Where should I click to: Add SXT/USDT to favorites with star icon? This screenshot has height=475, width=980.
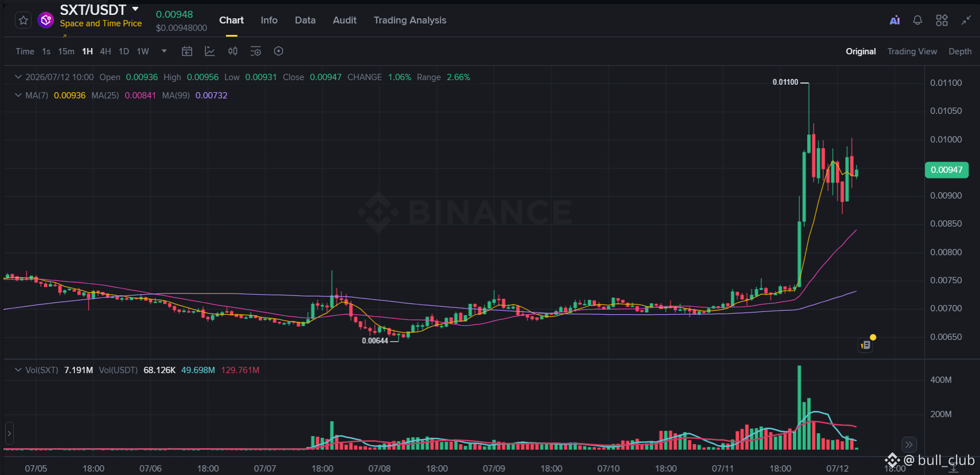tap(23, 21)
